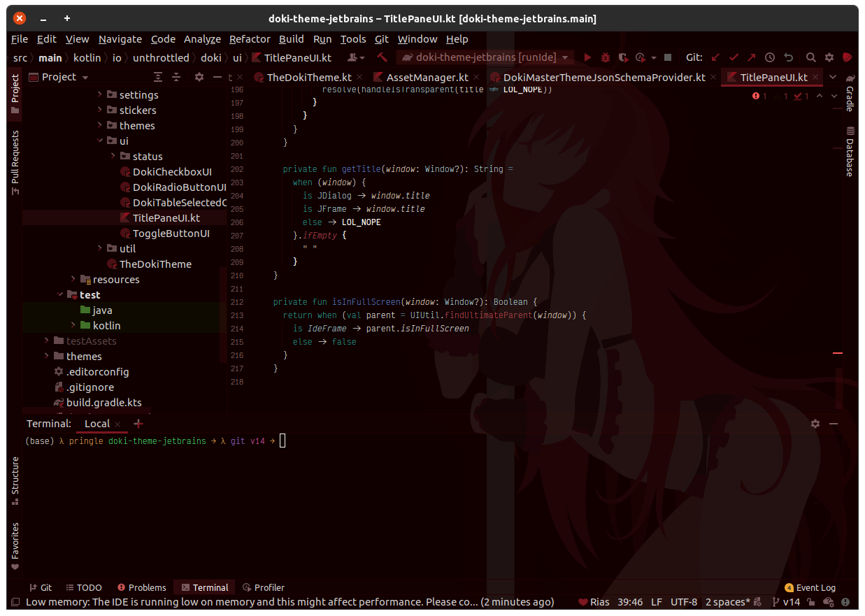Open IDE Settings gear in the toolbar
Image resolution: width=865 pixels, height=616 pixels.
pyautogui.click(x=829, y=57)
